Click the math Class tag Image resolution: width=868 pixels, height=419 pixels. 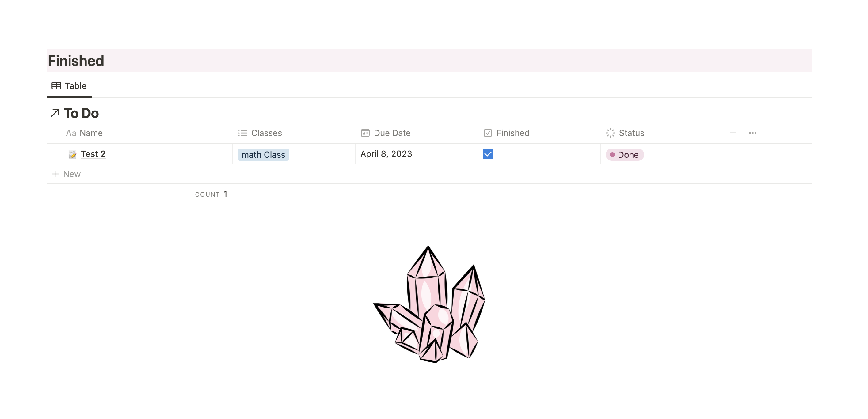pyautogui.click(x=263, y=155)
